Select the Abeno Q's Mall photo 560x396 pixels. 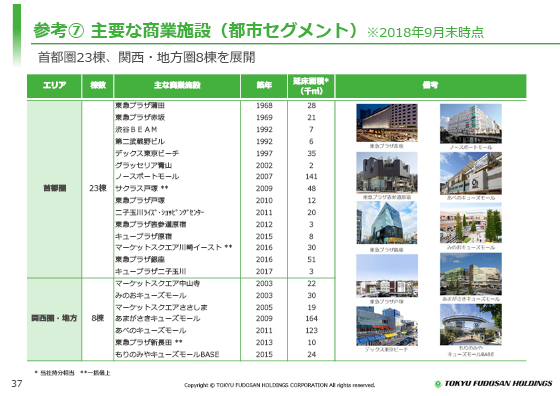(471, 173)
